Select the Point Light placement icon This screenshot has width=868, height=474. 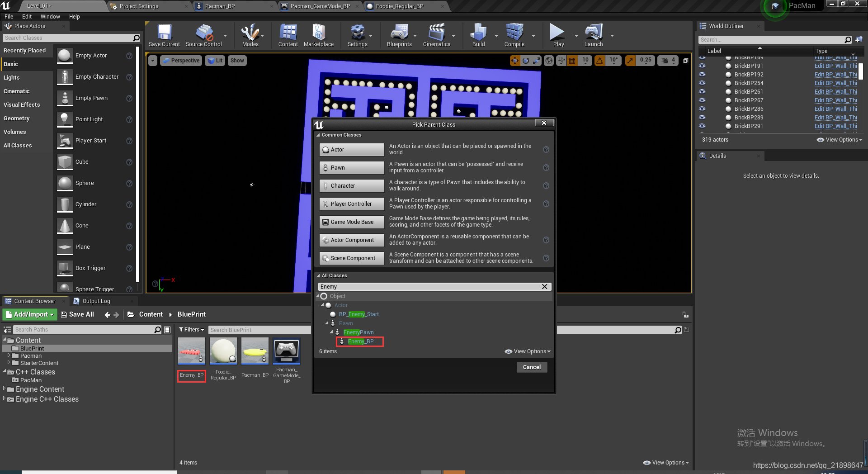[65, 119]
